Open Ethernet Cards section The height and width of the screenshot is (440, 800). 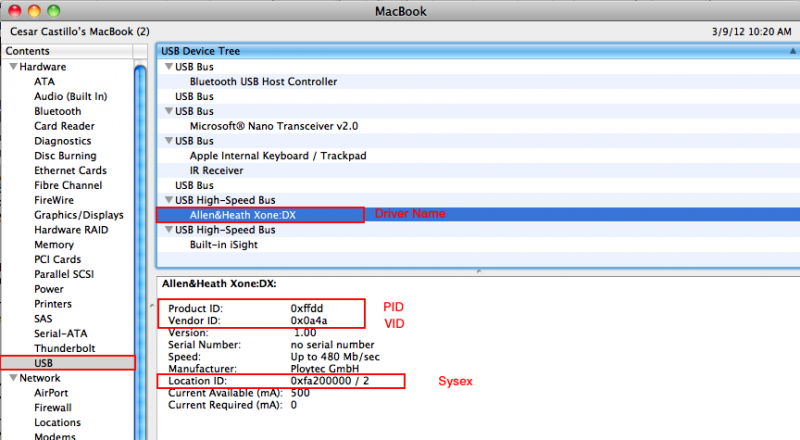point(70,170)
